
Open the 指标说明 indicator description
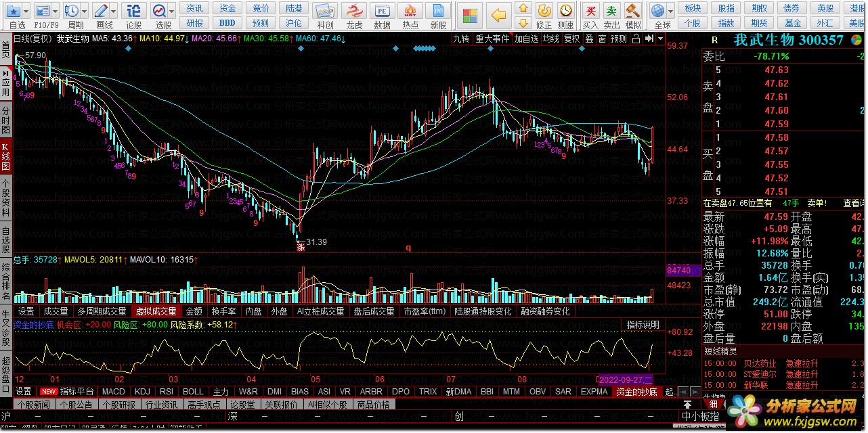(x=643, y=325)
